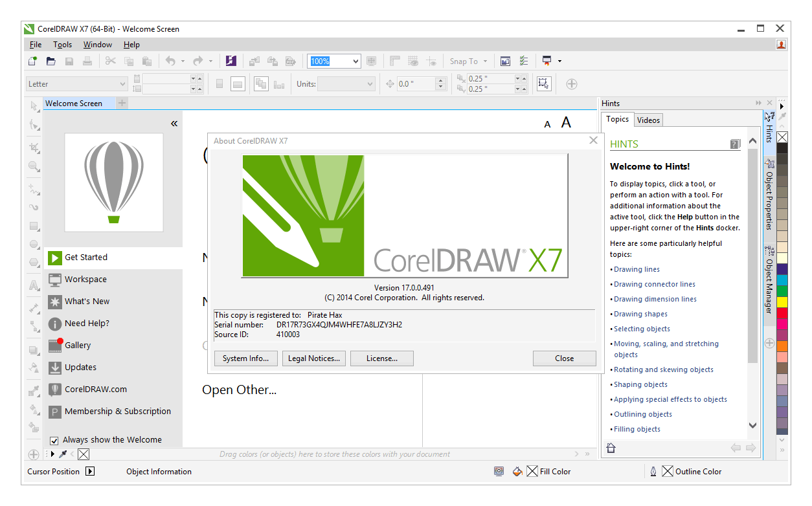Image resolution: width=812 pixels, height=506 pixels.
Task: Select the cyan color swatch
Action: pos(782,280)
